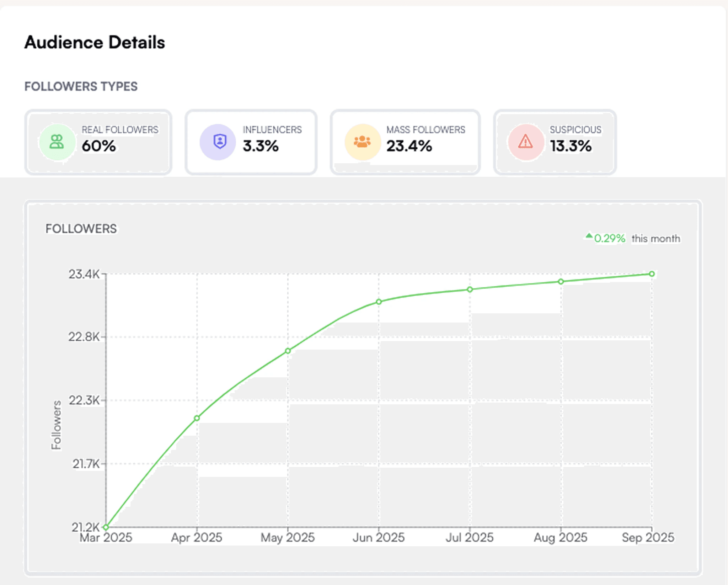This screenshot has height=585, width=728.
Task: Click the red Suspicious warning triangle icon
Action: [525, 142]
